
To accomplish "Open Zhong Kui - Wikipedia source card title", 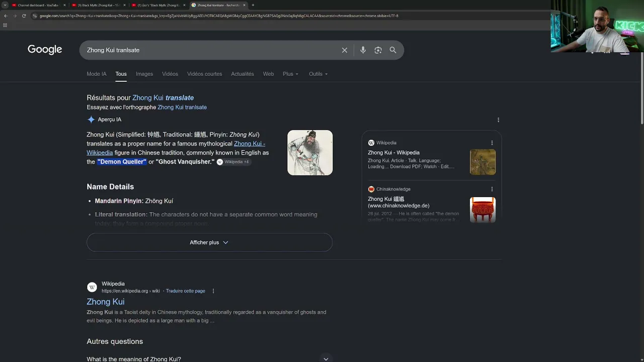I will click(x=393, y=153).
